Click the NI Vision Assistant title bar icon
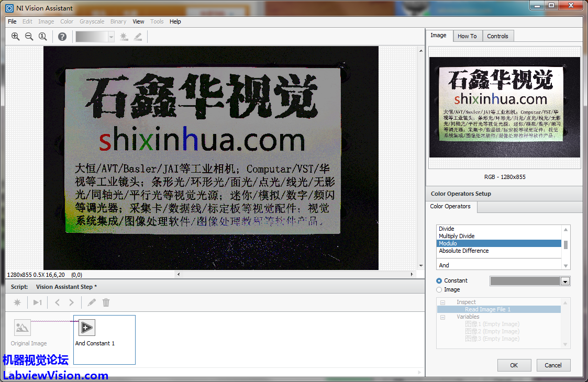588x382 pixels. (9, 8)
